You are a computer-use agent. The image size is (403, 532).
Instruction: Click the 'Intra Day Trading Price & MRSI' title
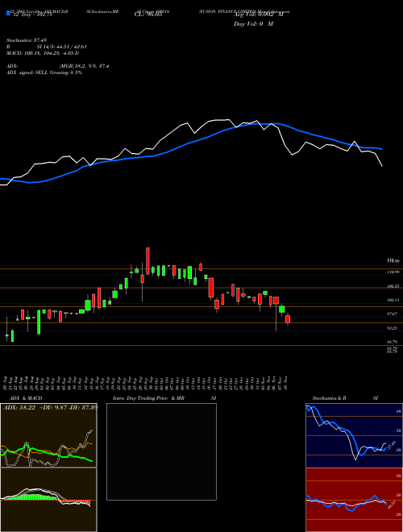(164, 398)
